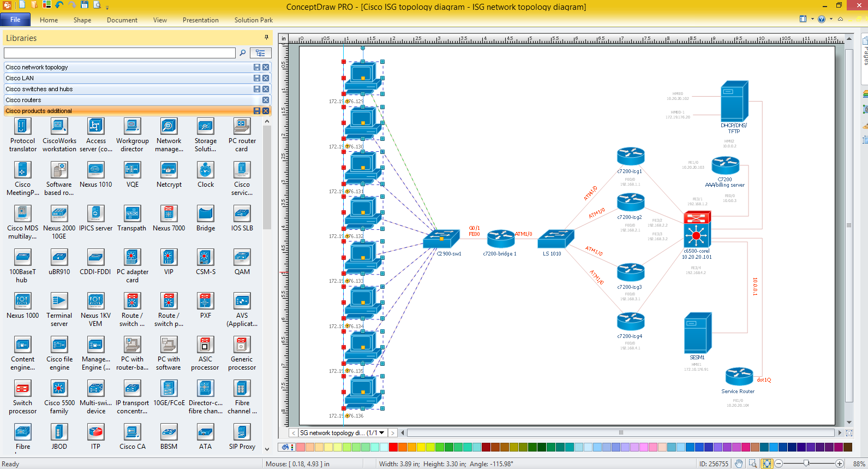868x469 pixels.
Task: Select the PXF shape
Action: pos(206,306)
